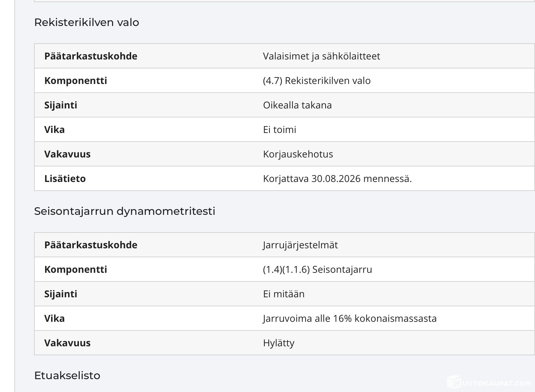Click Vika label in the parking brake table

point(54,318)
